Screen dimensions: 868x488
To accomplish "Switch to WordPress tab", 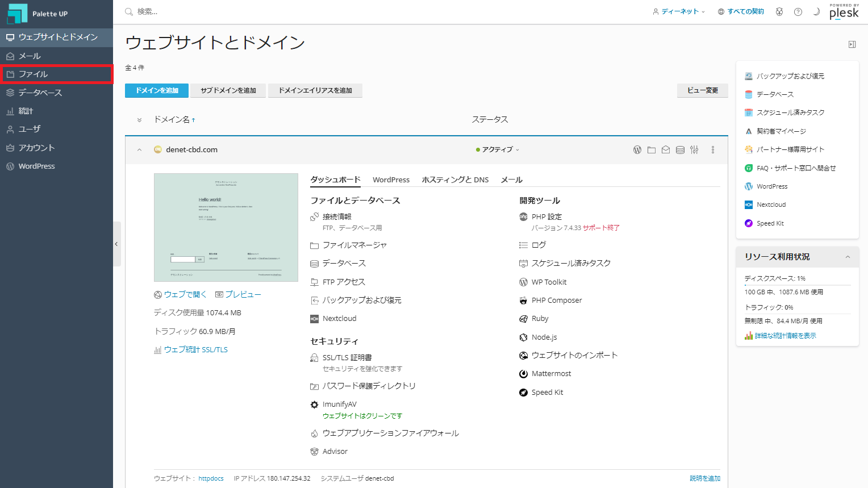I will (x=391, y=180).
